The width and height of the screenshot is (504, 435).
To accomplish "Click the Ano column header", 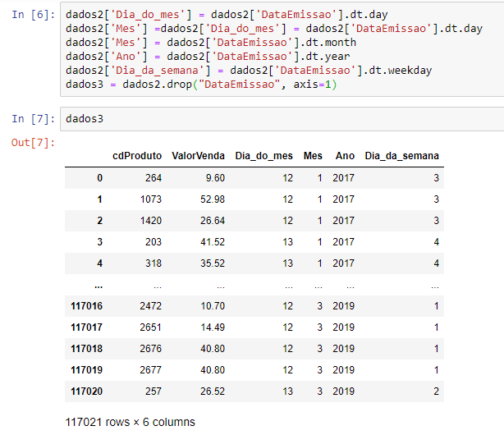I will click(345, 156).
